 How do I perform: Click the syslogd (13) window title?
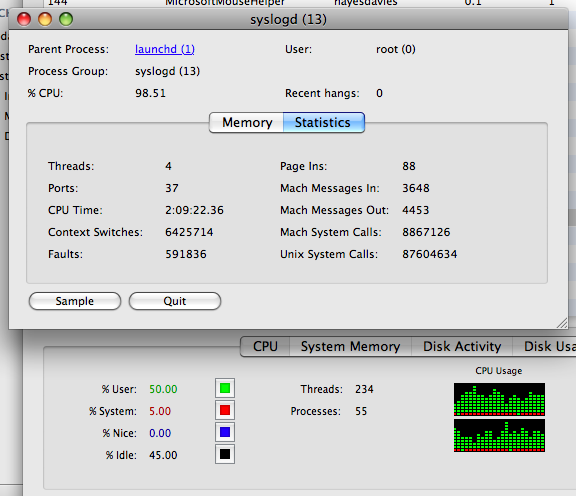[x=288, y=19]
